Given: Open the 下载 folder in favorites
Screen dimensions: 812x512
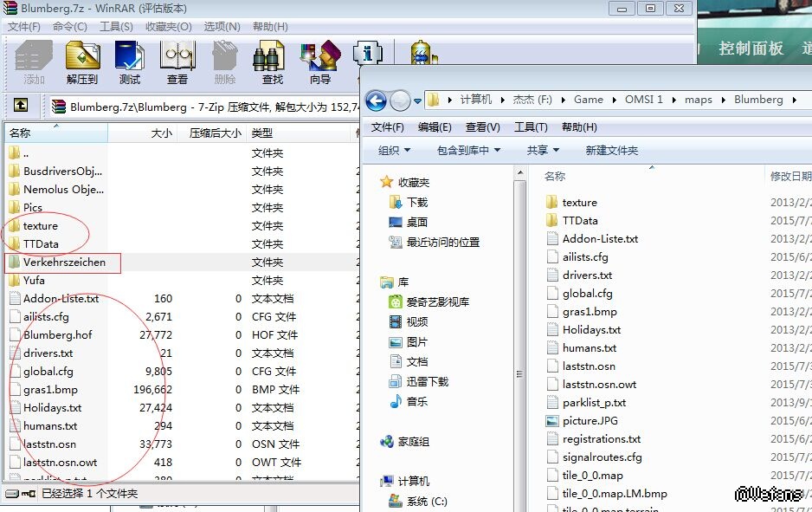Looking at the screenshot, I should click(x=417, y=202).
